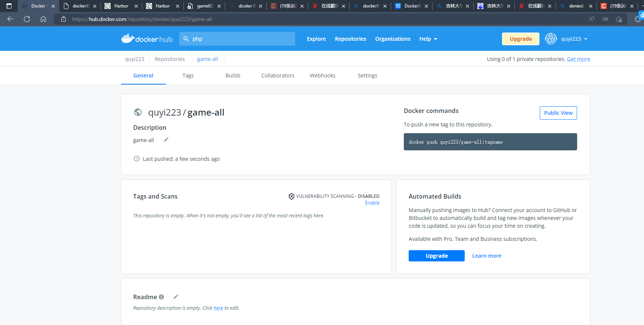Screen dimensions: 644x325
Task: Reload the page with the refresh icon
Action: (27, 19)
